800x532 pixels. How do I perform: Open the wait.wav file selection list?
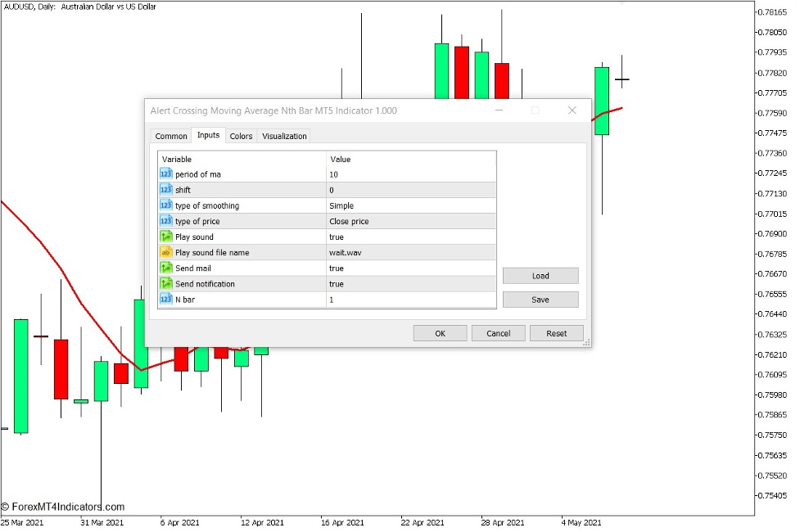coord(409,252)
